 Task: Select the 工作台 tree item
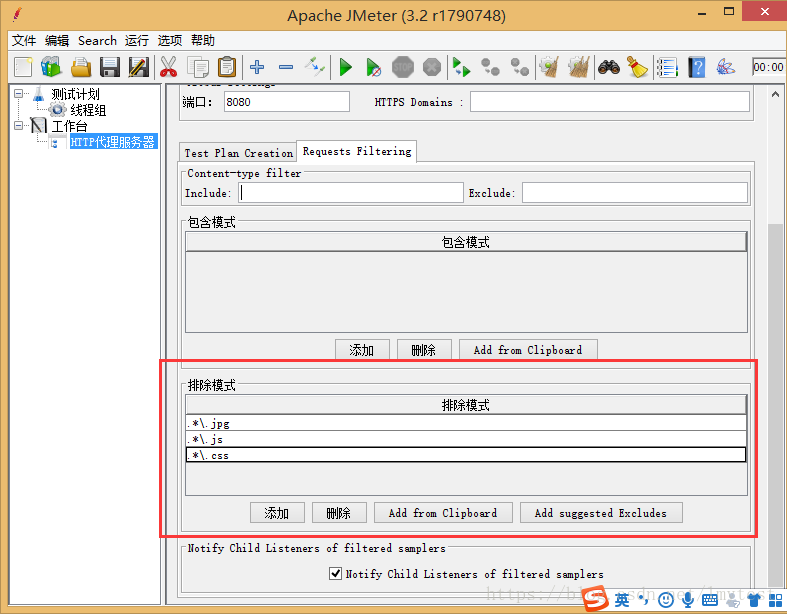(x=69, y=126)
